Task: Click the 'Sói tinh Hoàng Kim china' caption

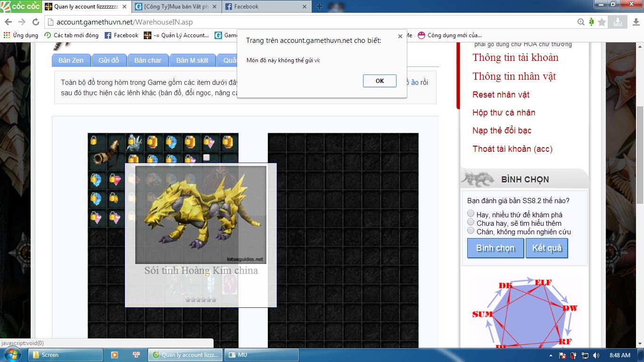Action: pyautogui.click(x=201, y=271)
